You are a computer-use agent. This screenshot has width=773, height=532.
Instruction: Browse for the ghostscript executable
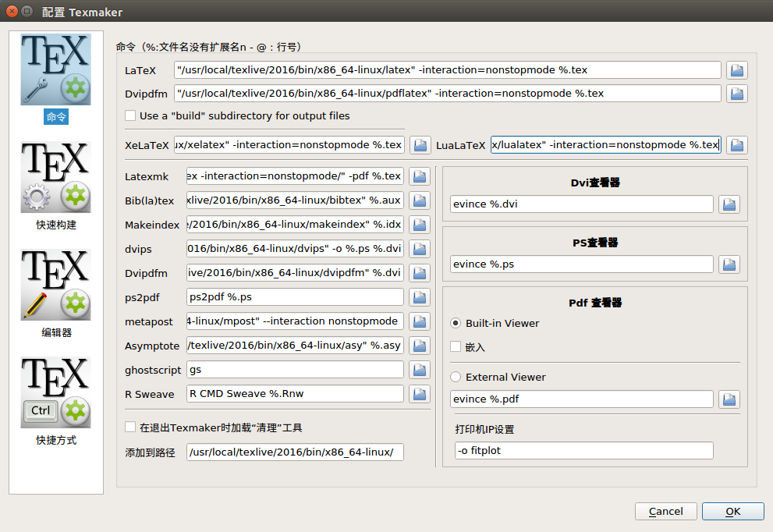(x=420, y=370)
